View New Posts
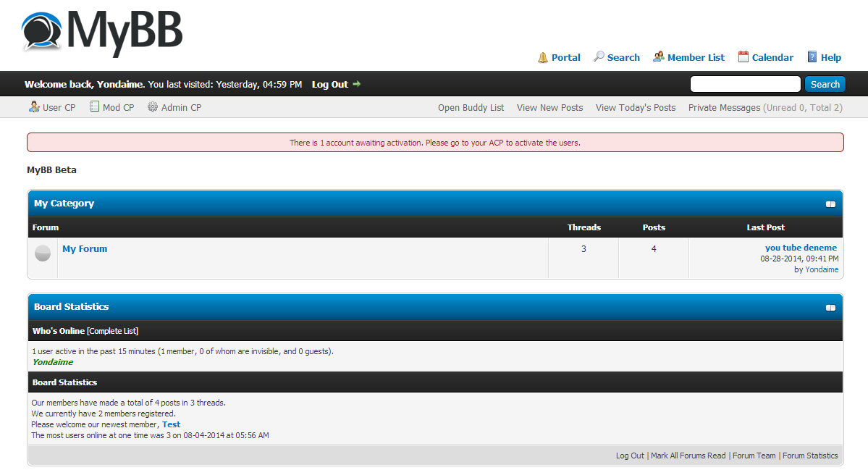 coord(549,107)
